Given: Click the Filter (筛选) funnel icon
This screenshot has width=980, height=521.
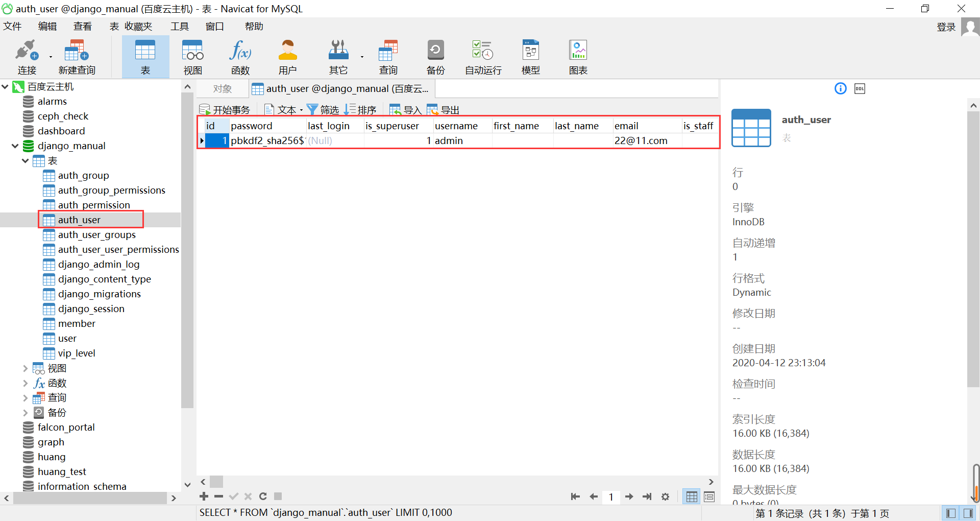Looking at the screenshot, I should click(312, 109).
